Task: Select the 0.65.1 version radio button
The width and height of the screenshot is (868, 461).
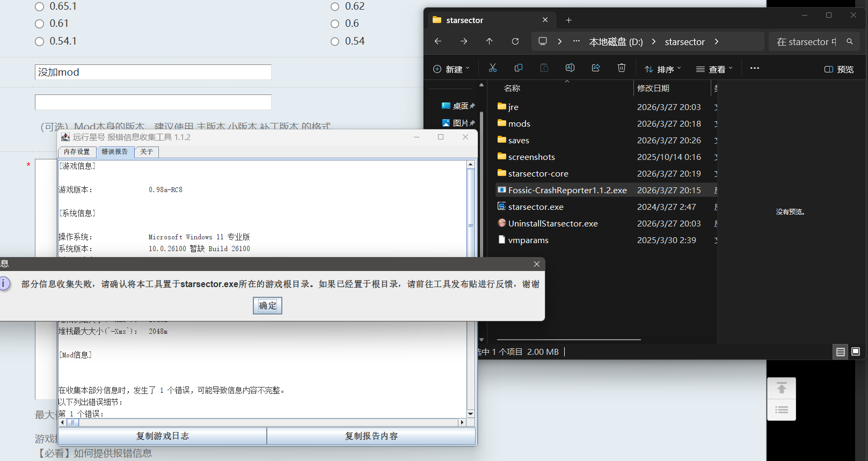Action: (x=39, y=6)
